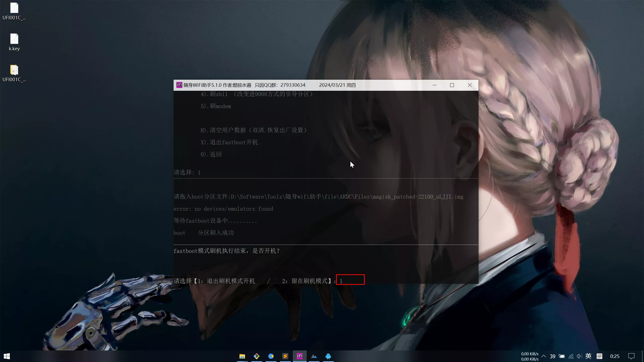Open the Wi-Fi network tray icon
Viewport: 644px width, 362px height.
571,356
